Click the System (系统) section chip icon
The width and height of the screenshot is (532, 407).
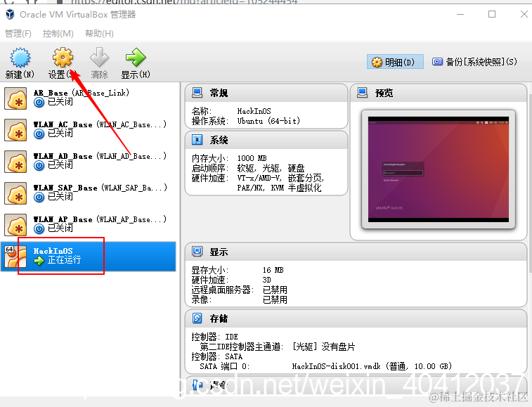pos(197,139)
